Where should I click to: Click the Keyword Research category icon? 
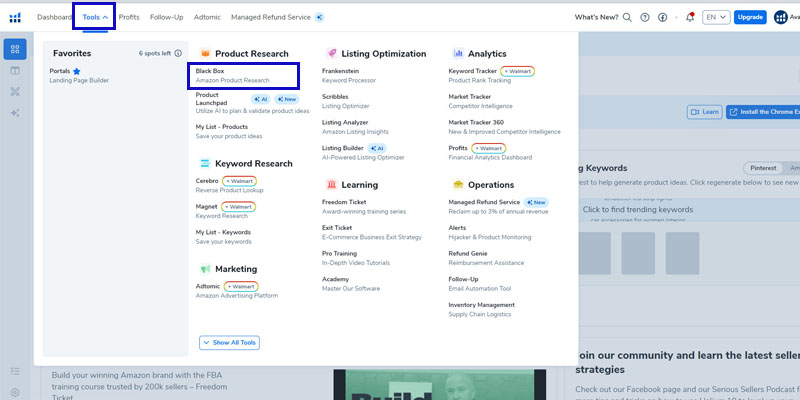(205, 163)
